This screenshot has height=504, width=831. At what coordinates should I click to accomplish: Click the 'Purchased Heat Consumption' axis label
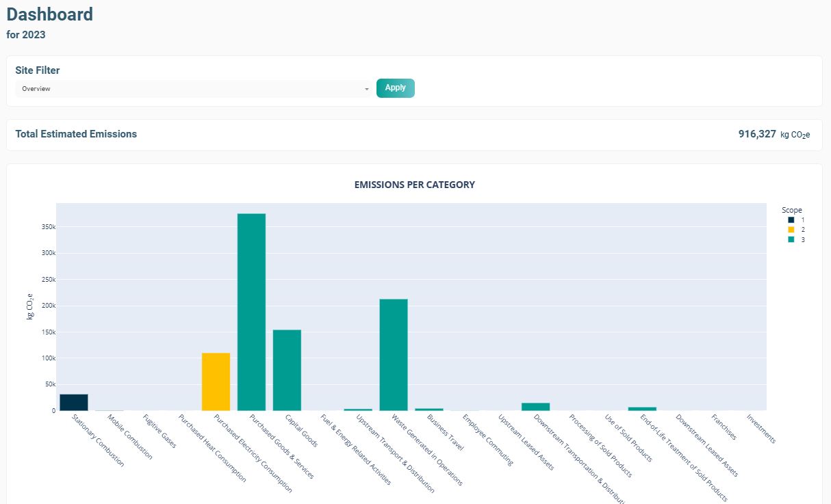212,448
